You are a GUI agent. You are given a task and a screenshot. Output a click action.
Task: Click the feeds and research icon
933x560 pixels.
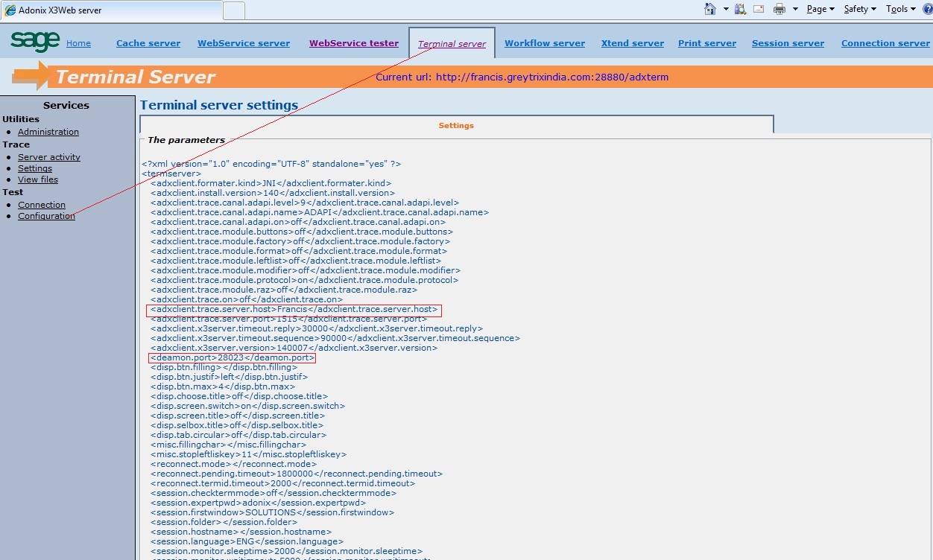pos(741,9)
